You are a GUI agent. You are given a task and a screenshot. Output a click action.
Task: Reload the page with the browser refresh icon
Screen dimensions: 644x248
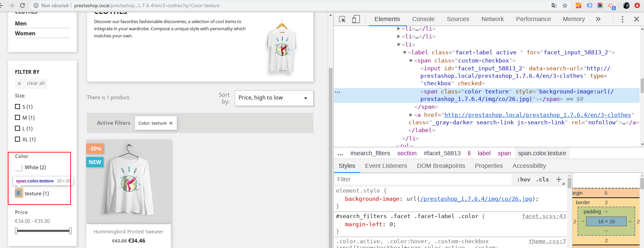coord(22,5)
